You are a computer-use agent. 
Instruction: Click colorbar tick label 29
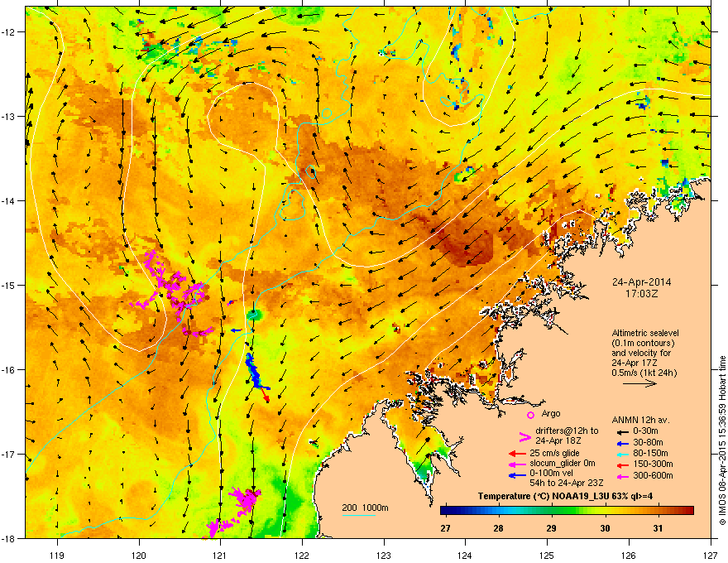coord(551,528)
